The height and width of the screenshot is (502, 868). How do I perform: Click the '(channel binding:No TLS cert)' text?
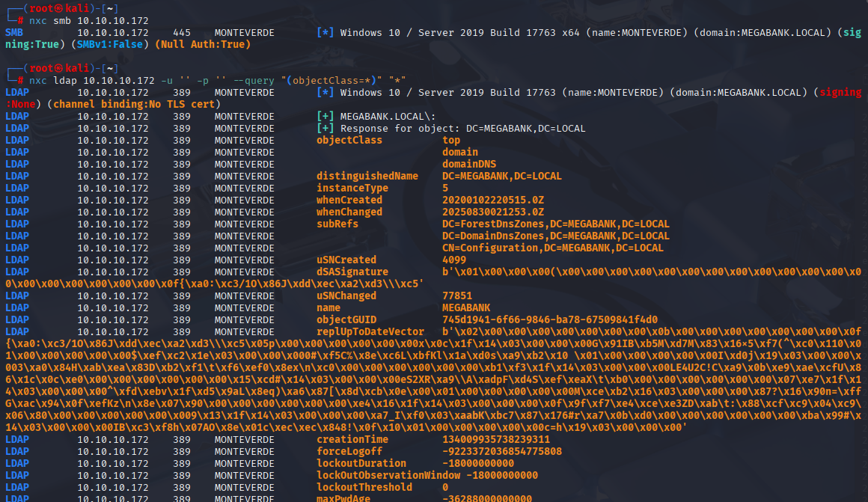point(134,104)
